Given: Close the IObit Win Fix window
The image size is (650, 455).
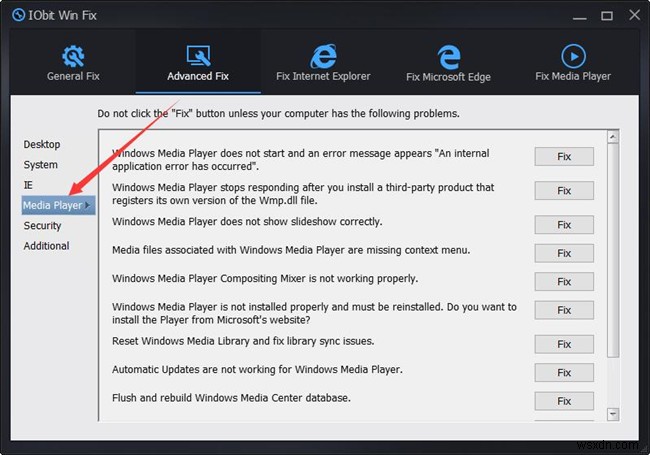Looking at the screenshot, I should point(634,15).
